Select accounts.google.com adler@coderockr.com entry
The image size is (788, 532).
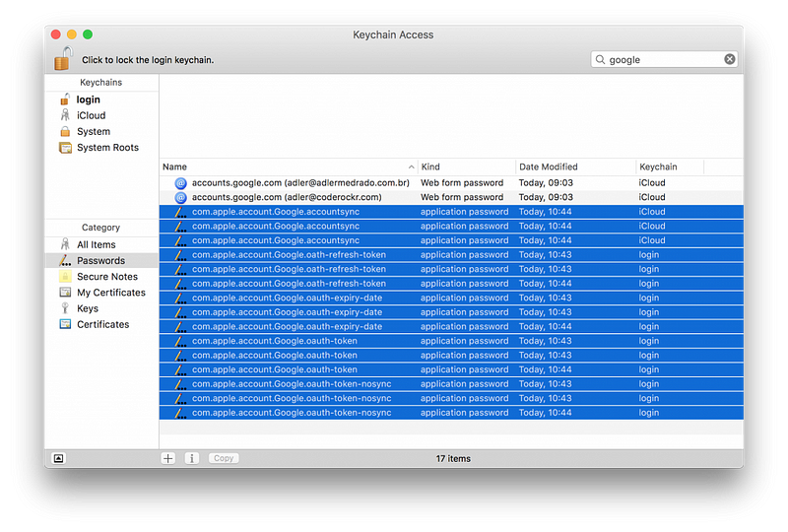(451, 198)
